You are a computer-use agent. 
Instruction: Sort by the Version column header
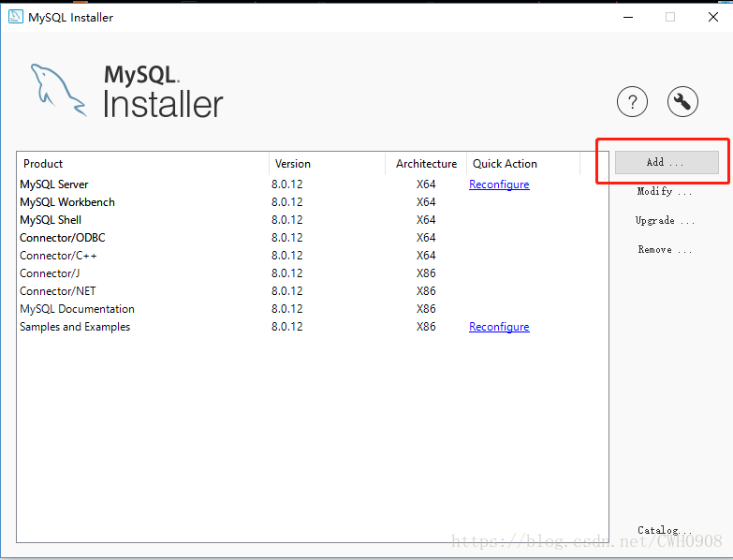328,164
